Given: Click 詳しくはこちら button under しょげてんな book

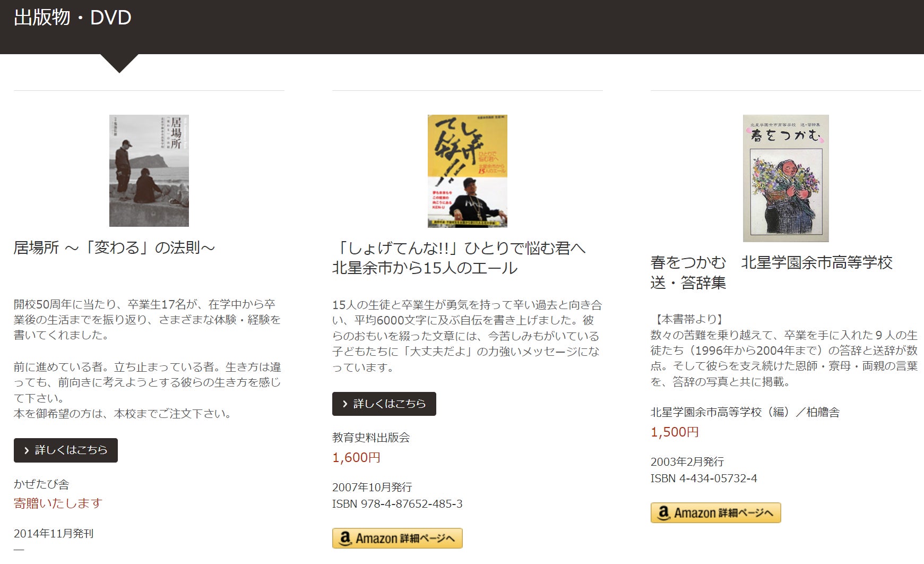Looking at the screenshot, I should 384,404.
